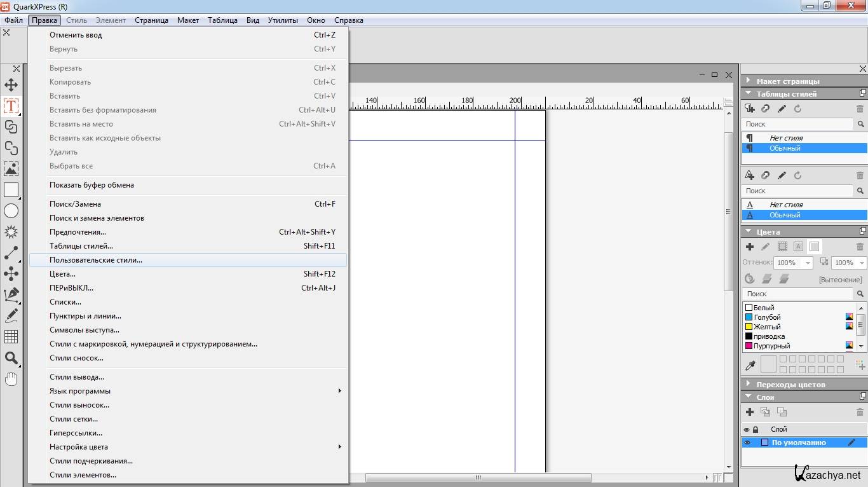The height and width of the screenshot is (487, 868).
Task: Select the Голубой color swatch
Action: click(x=767, y=317)
